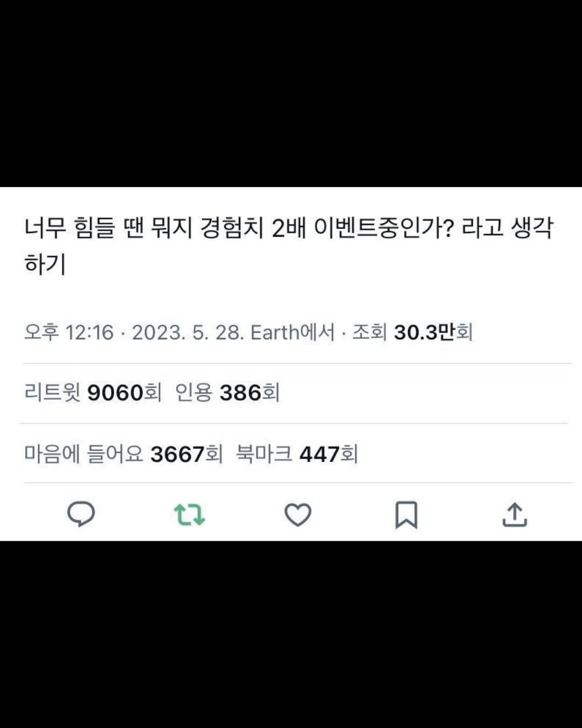Open the reply speech bubble icon
This screenshot has height=728, width=582.
81,514
